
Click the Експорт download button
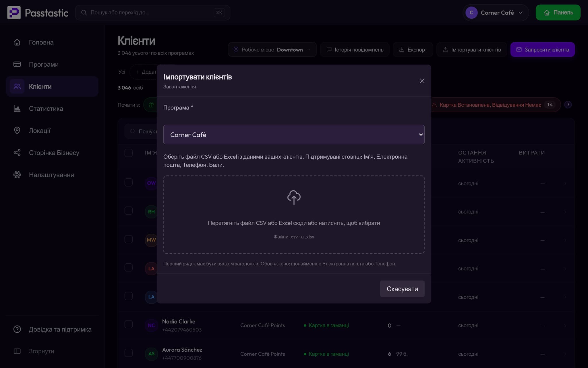pyautogui.click(x=413, y=49)
